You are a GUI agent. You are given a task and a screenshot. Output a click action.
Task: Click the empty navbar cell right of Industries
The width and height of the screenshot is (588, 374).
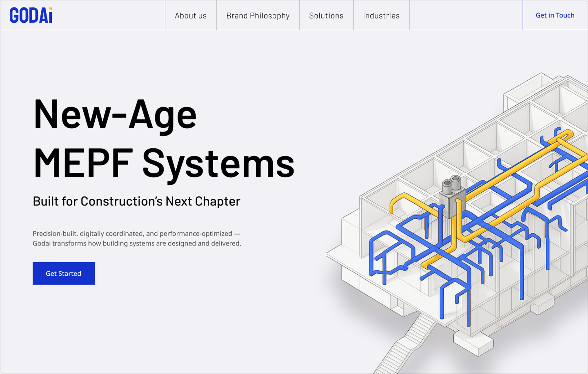(x=466, y=15)
